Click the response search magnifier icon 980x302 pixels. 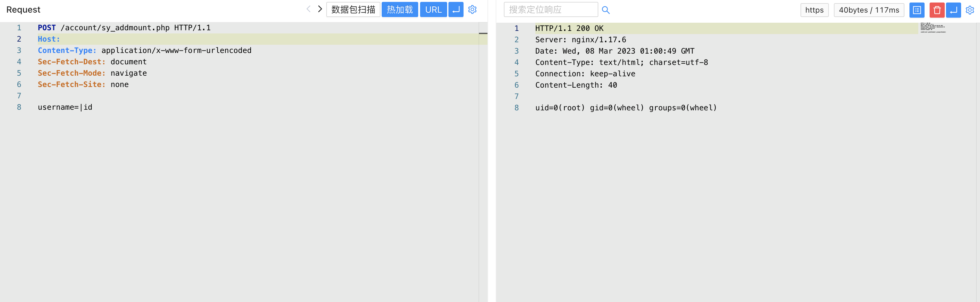(x=606, y=10)
